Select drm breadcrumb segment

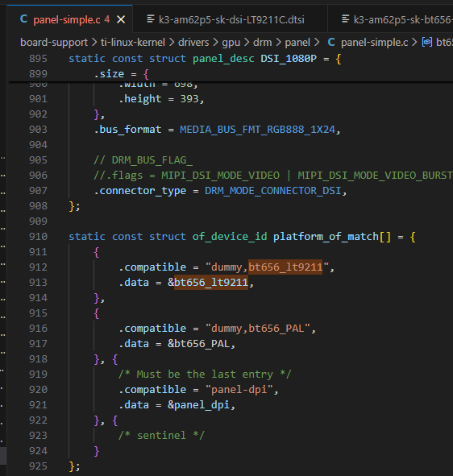click(x=263, y=42)
